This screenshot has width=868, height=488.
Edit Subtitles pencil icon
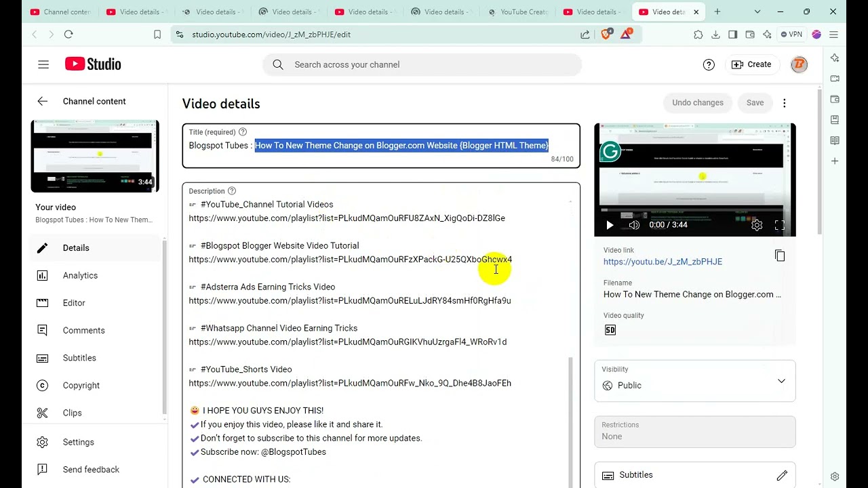[x=782, y=475]
